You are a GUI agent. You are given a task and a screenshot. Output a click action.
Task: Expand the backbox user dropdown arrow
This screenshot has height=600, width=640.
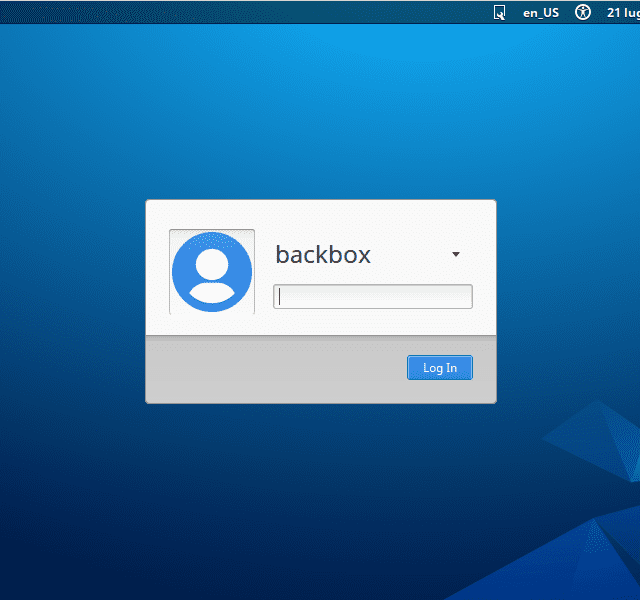pyautogui.click(x=456, y=254)
